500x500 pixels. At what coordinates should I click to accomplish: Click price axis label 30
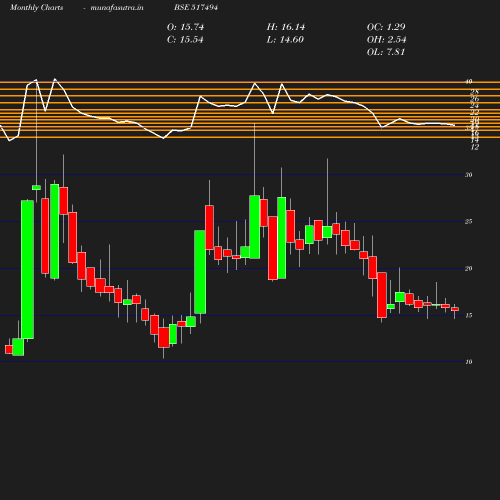point(469,175)
